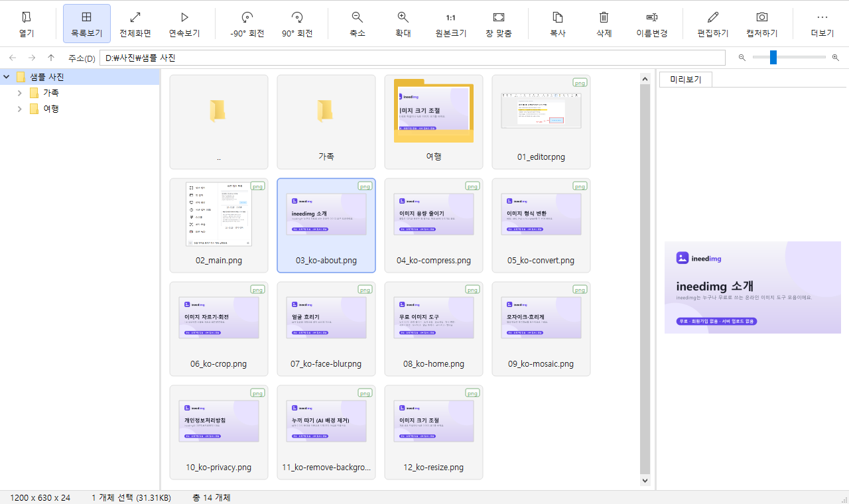Click the thumbnail size slider handle
849x504 pixels.
[x=773, y=58]
